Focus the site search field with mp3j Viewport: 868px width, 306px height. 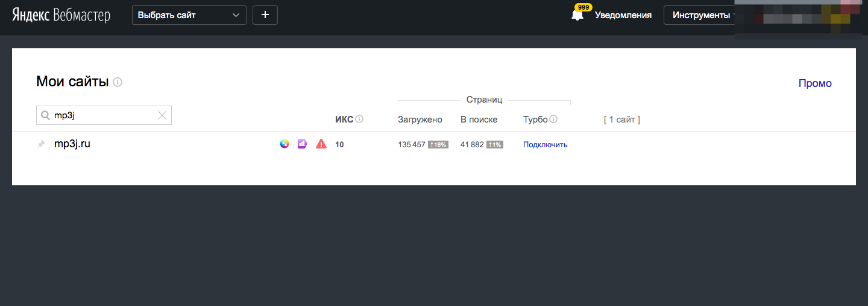coord(104,115)
